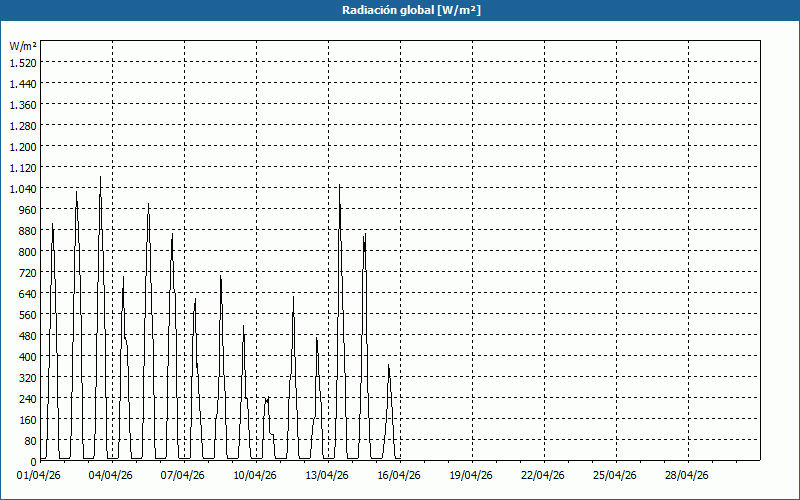The image size is (800, 500).
Task: Pick the 13/04/26 date label
Action: coord(327,475)
